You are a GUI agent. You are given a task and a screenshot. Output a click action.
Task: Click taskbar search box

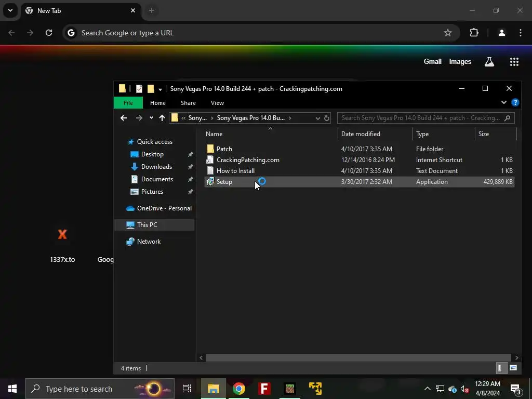point(100,389)
